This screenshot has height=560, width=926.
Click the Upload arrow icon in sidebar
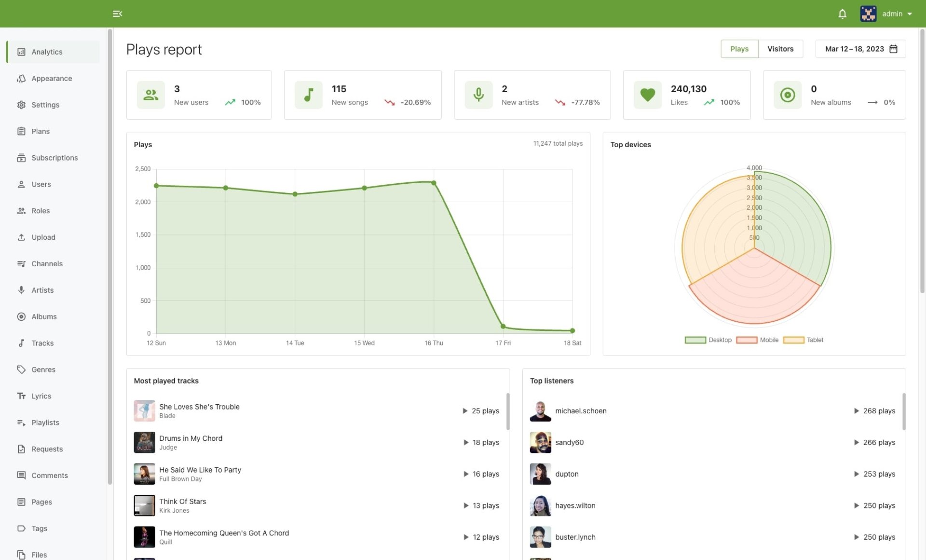(x=21, y=237)
